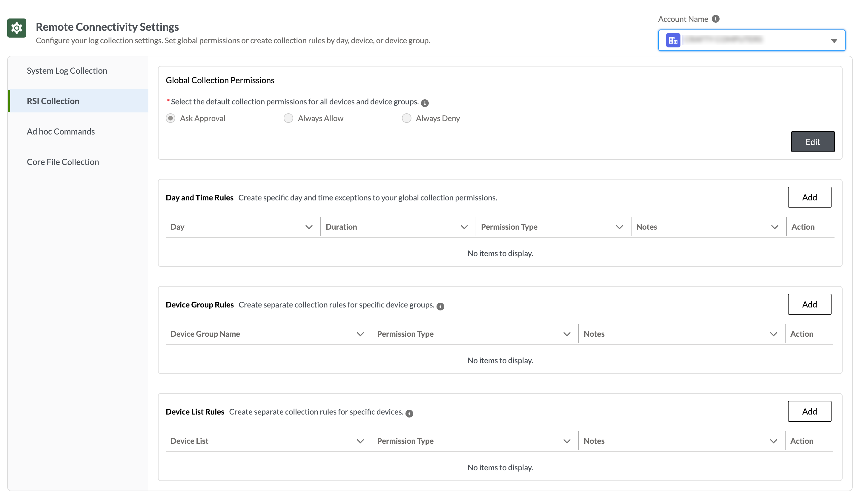
Task: Open the Account Name dropdown
Action: click(835, 40)
